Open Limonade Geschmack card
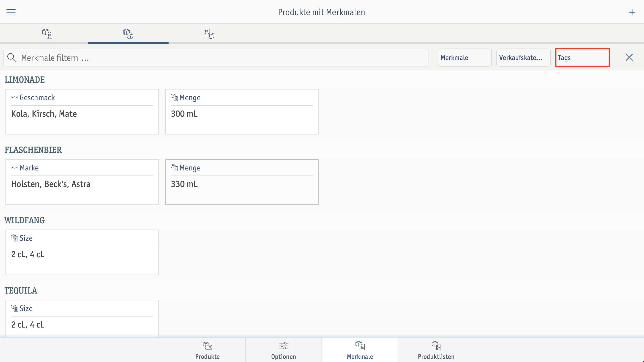644x362 pixels. [x=82, y=112]
